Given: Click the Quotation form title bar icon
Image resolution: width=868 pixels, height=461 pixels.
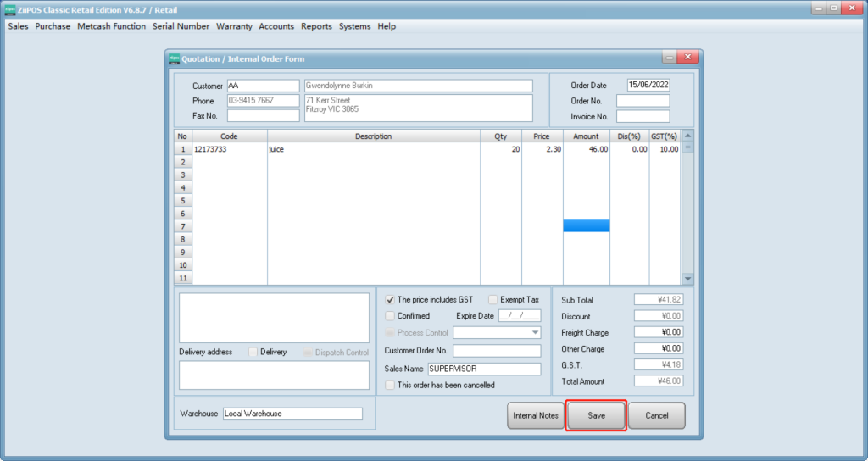Looking at the screenshot, I should pyautogui.click(x=175, y=58).
